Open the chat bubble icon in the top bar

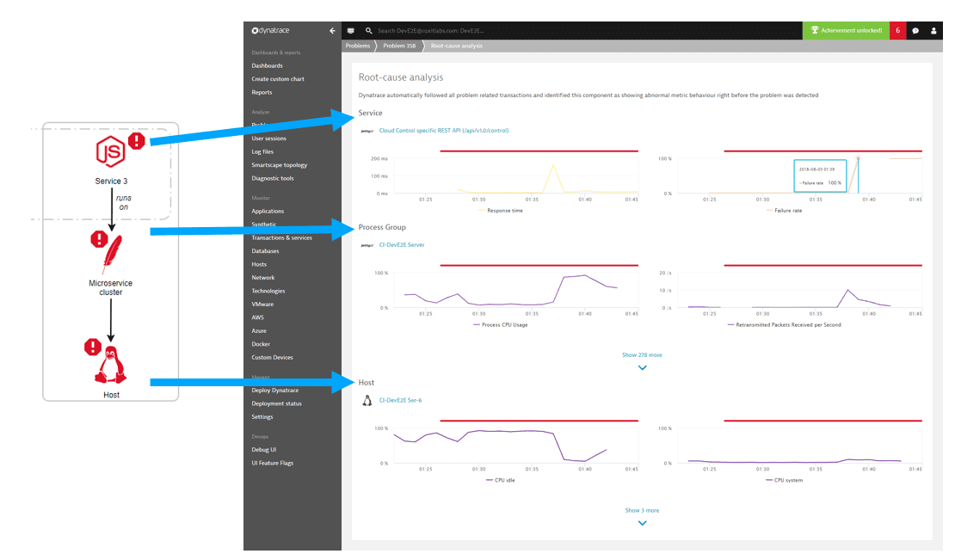click(x=915, y=30)
